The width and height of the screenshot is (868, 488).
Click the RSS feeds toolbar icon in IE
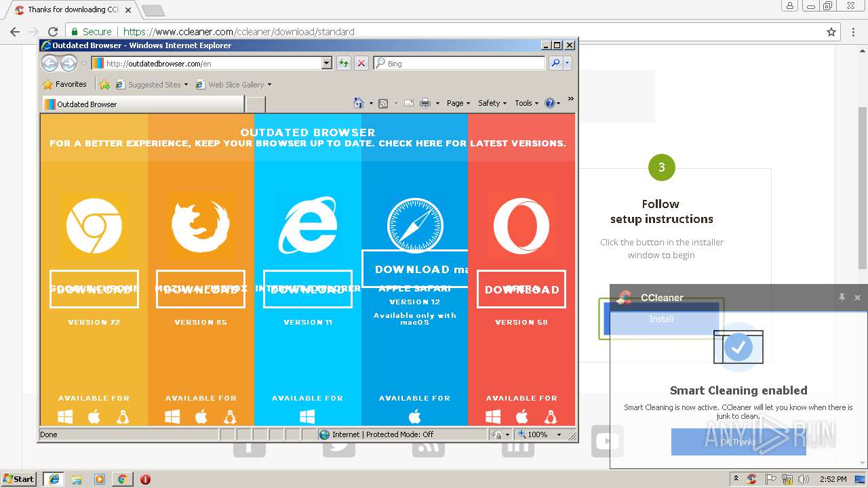[383, 103]
